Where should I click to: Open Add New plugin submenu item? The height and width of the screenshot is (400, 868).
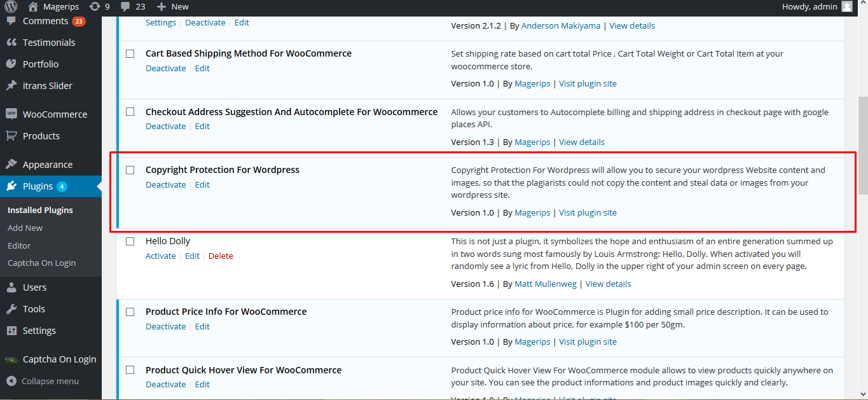(25, 228)
